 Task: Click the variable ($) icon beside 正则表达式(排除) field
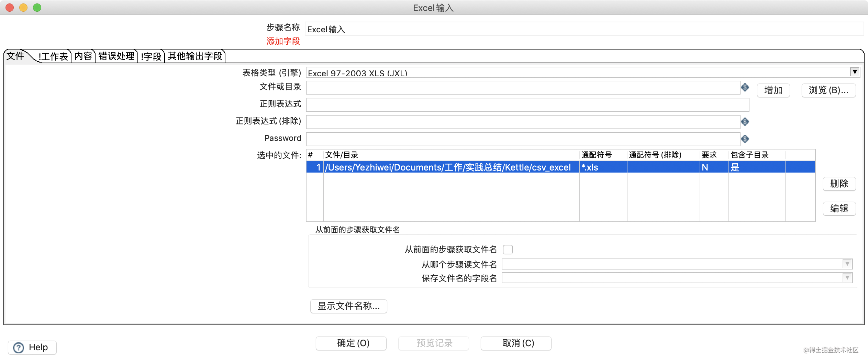pyautogui.click(x=745, y=122)
